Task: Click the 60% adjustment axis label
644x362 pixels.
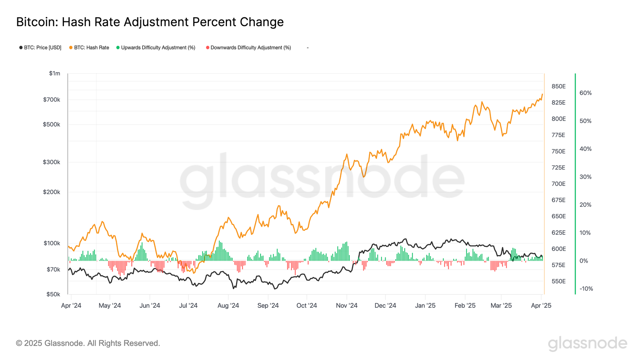Action: point(586,93)
